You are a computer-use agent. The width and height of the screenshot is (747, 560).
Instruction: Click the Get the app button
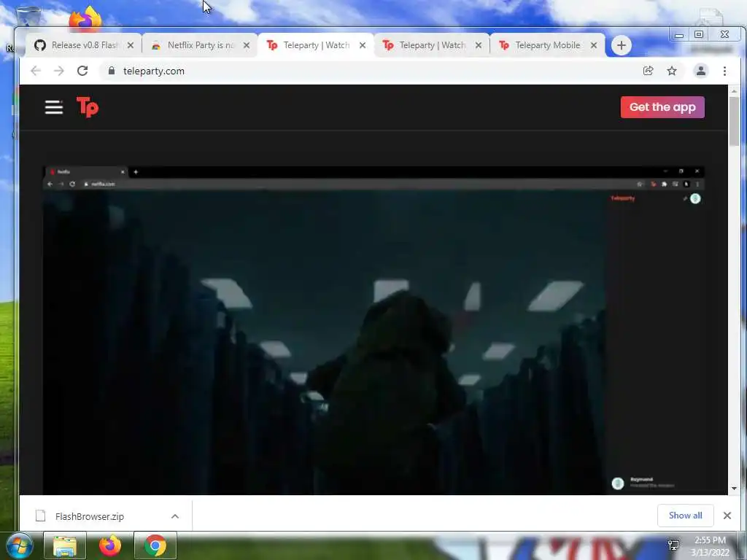point(662,107)
